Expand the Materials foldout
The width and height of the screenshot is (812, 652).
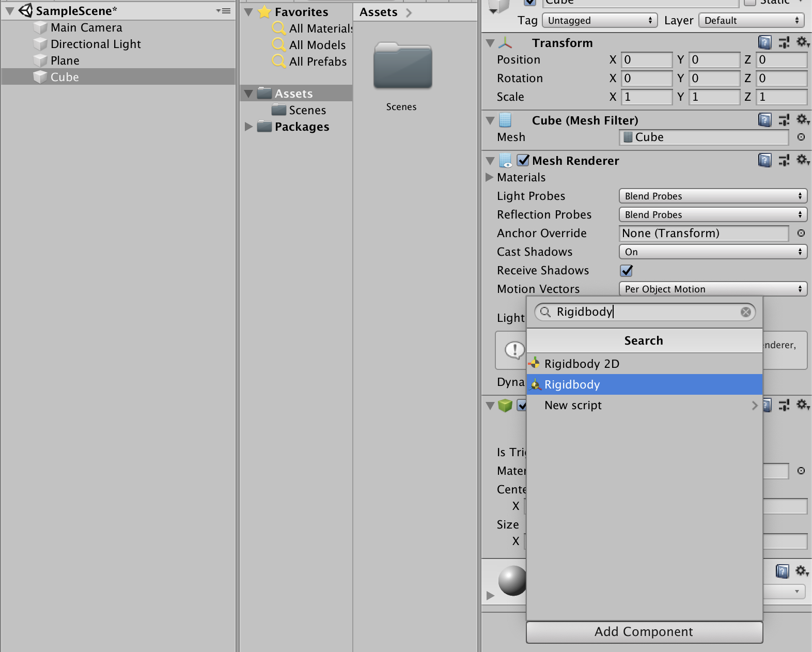coord(490,177)
